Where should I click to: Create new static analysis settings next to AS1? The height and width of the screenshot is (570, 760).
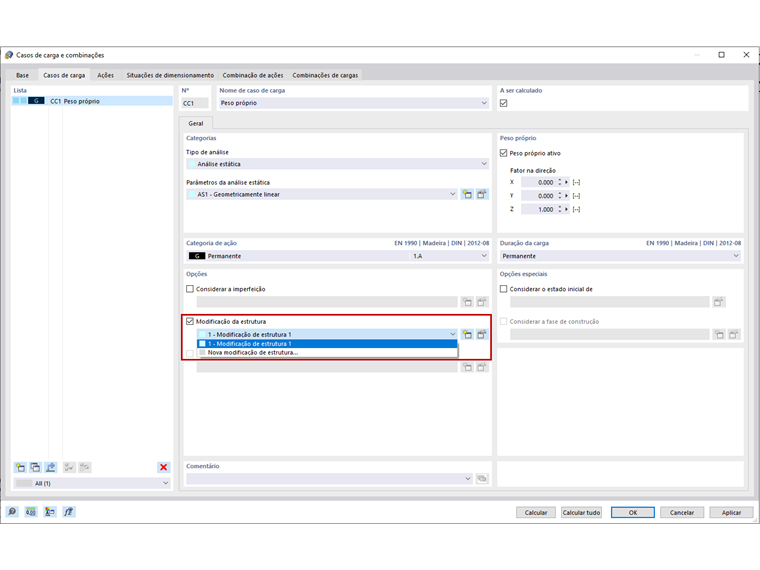tap(467, 194)
